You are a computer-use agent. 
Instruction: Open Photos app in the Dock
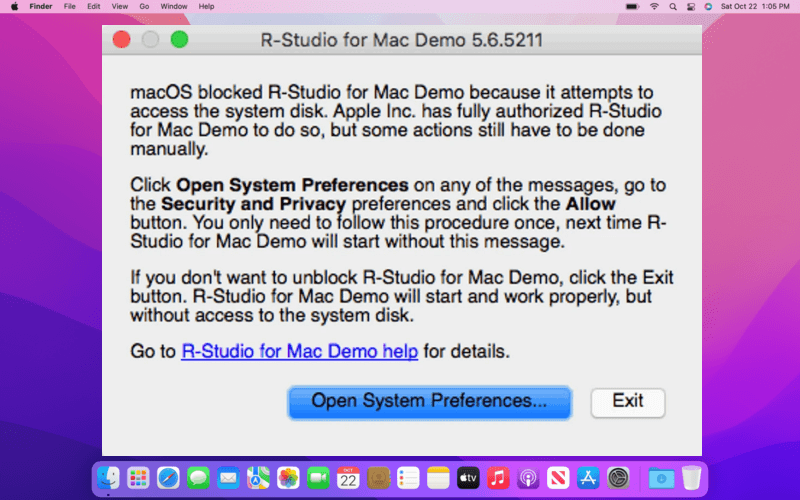point(288,479)
